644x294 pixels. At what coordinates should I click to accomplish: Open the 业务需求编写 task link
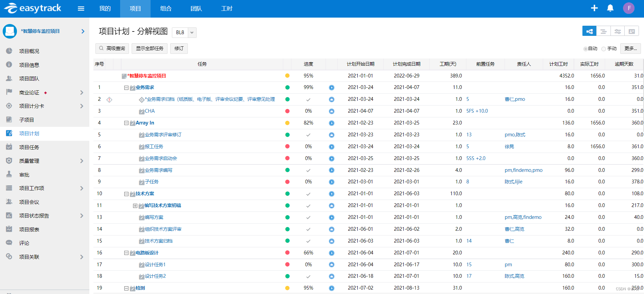point(159,170)
